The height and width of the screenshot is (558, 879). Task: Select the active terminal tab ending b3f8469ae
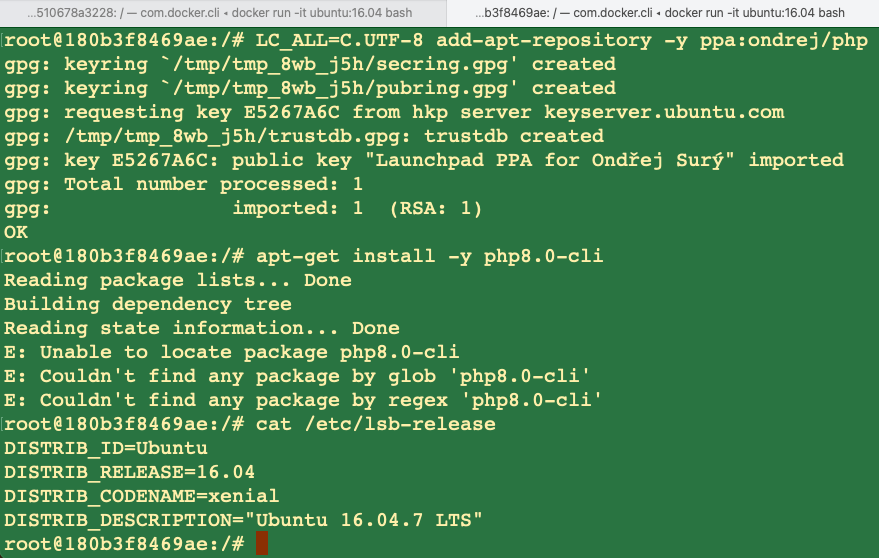(659, 13)
